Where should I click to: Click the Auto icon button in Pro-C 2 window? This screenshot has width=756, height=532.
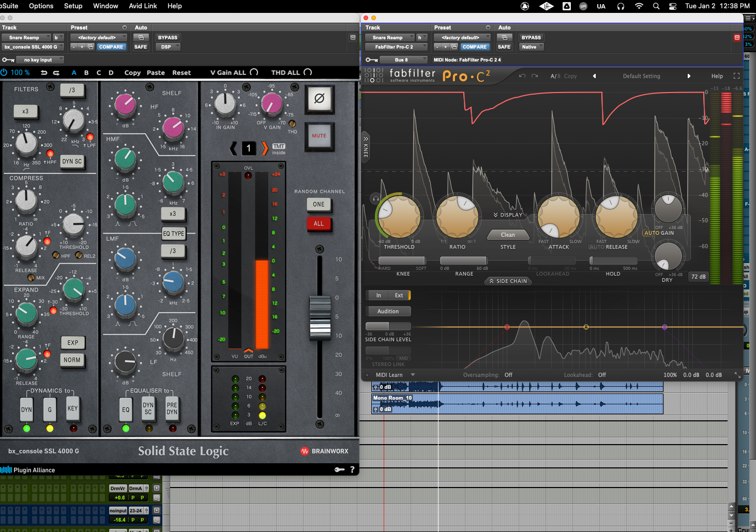click(x=504, y=37)
